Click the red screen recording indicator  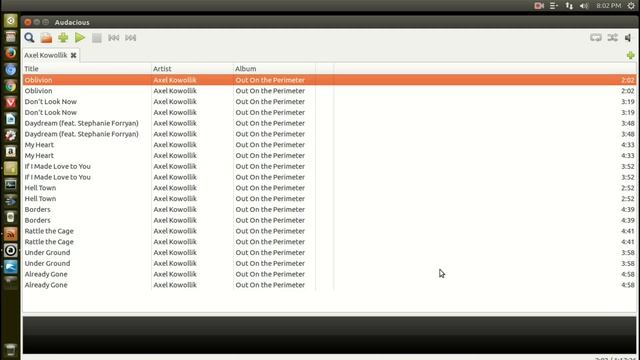coord(539,6)
